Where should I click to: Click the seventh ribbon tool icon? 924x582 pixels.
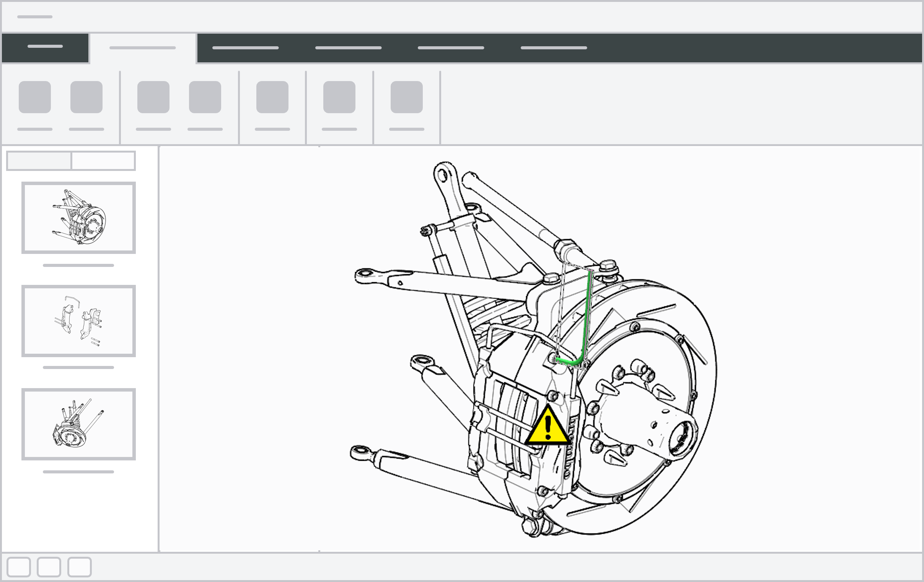(x=406, y=97)
